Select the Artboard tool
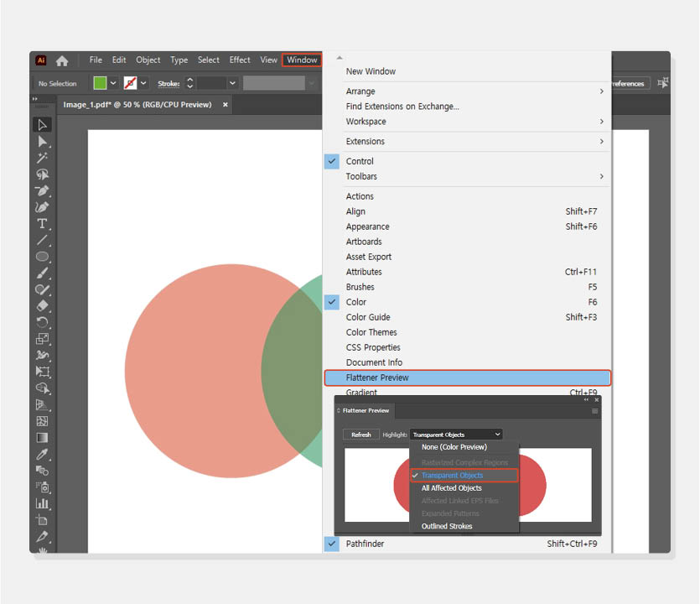 [x=43, y=520]
